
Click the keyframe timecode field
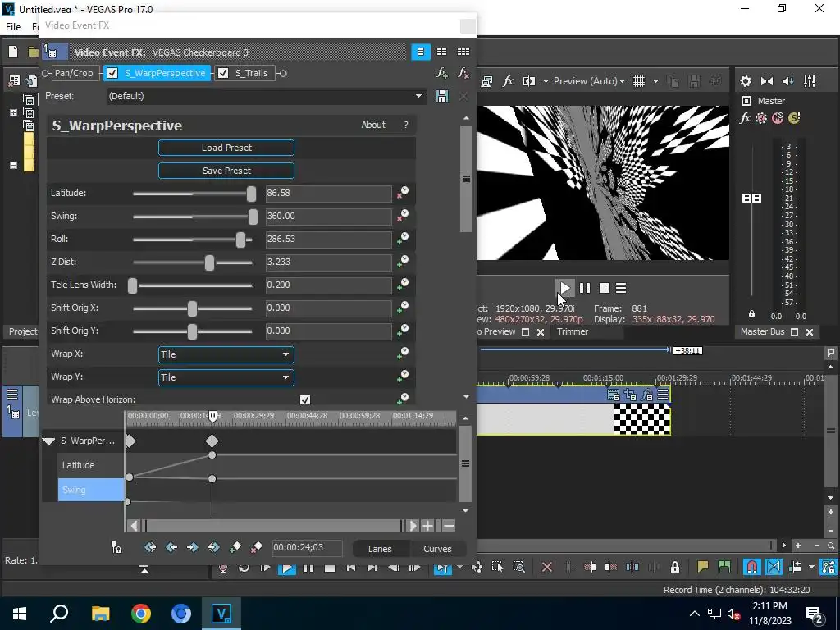(x=307, y=547)
